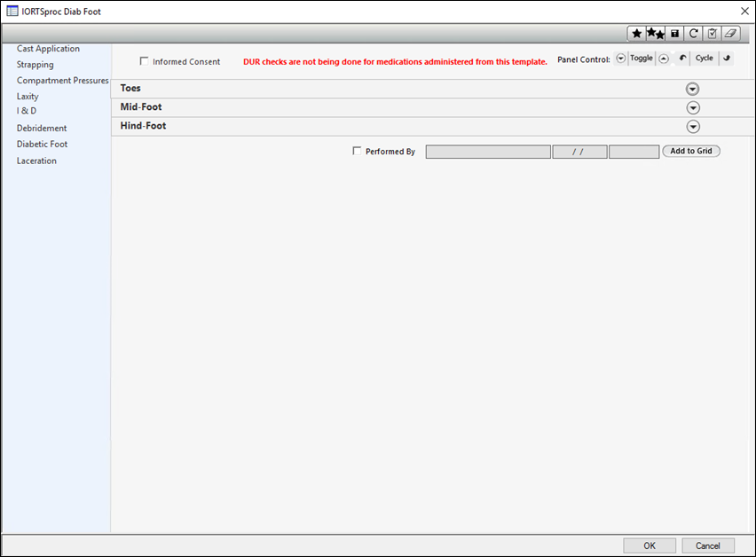The image size is (756, 557).
Task: Click the cycle forward curved arrow icon
Action: [727, 59]
